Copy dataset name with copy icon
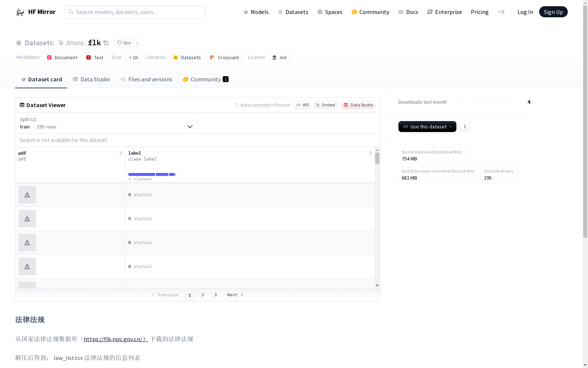588x368 pixels. (x=106, y=43)
